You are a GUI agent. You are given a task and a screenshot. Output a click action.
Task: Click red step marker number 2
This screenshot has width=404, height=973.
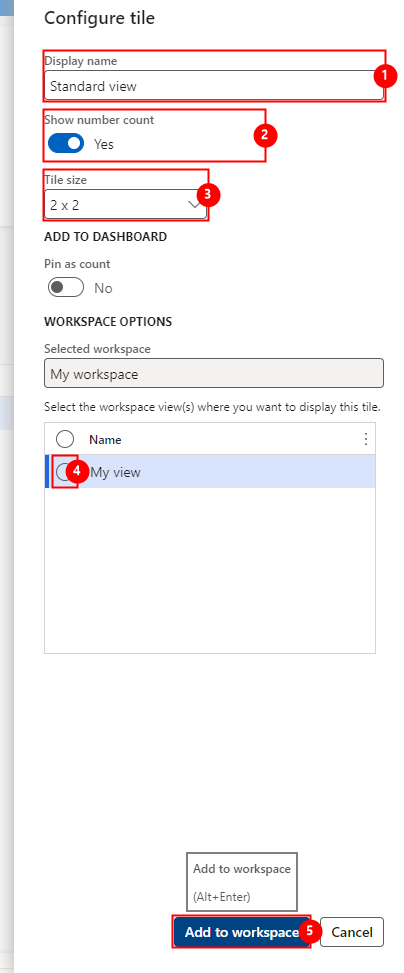[265, 135]
